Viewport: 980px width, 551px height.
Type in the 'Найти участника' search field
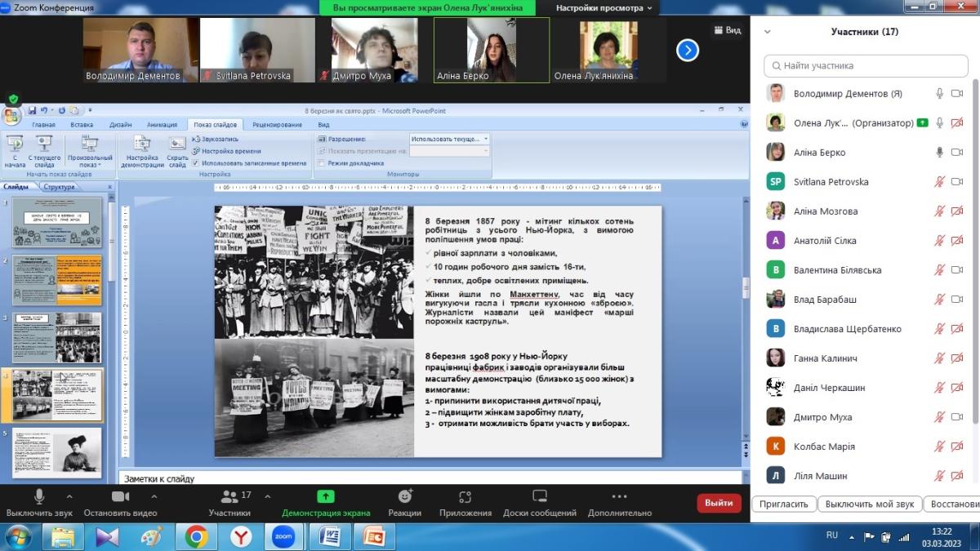pos(870,65)
